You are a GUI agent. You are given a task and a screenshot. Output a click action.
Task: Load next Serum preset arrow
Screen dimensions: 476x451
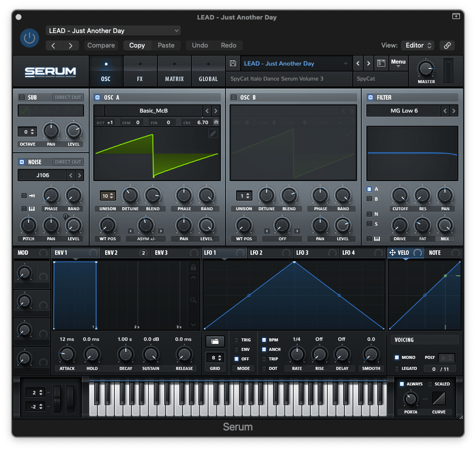[x=369, y=64]
